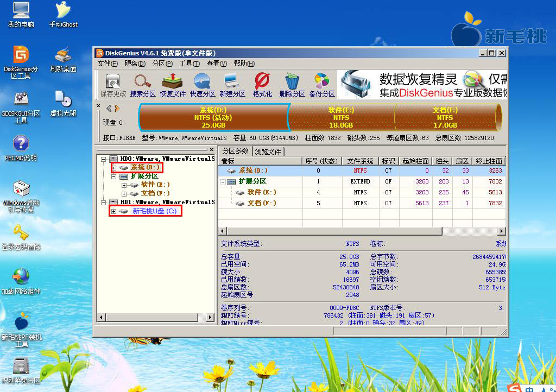Open 登录密码清除 key icon
This screenshot has height=392, width=556.
pos(21,237)
